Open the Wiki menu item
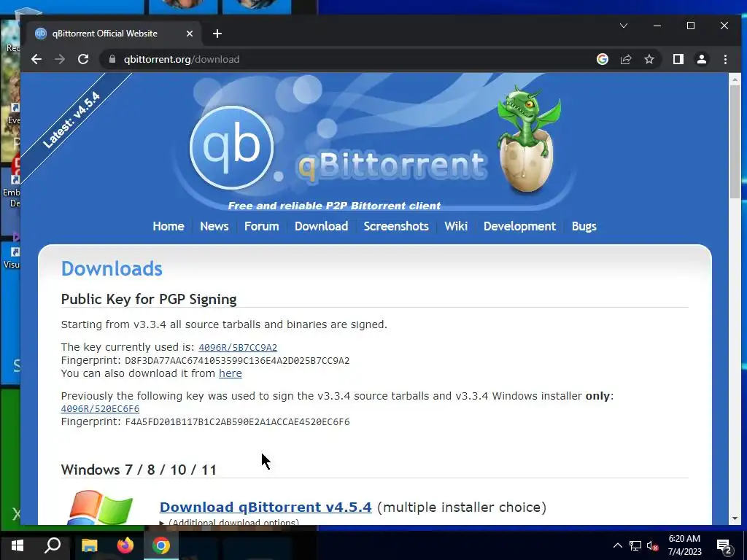This screenshot has height=560, width=747. coord(456,226)
